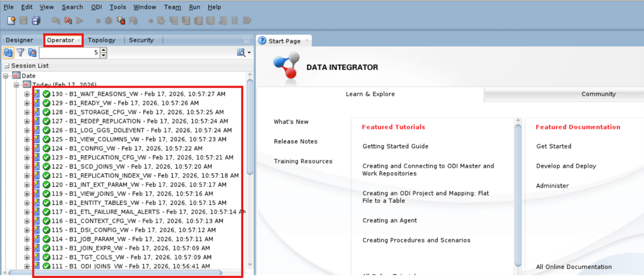
Task: Click the Featured Tutorials vertical scrollbar
Action: tap(518, 196)
